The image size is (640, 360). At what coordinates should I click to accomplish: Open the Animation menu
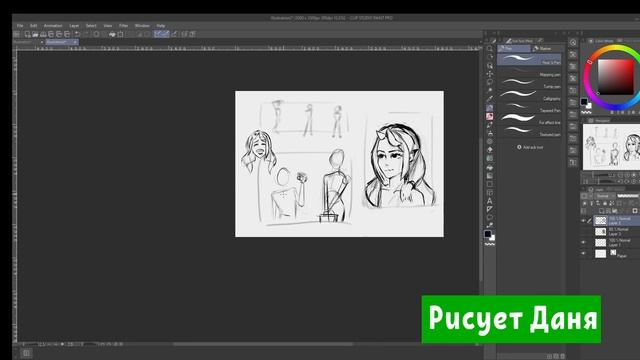[x=53, y=26]
